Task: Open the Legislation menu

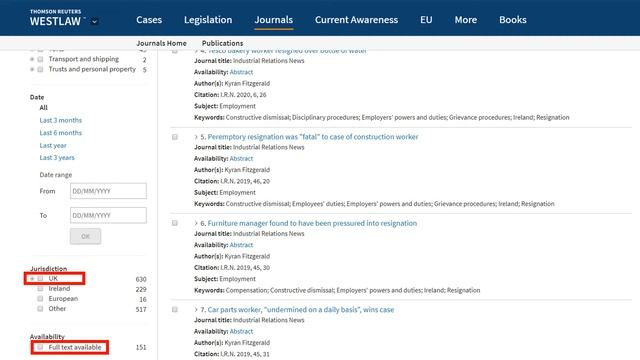Action: [208, 20]
